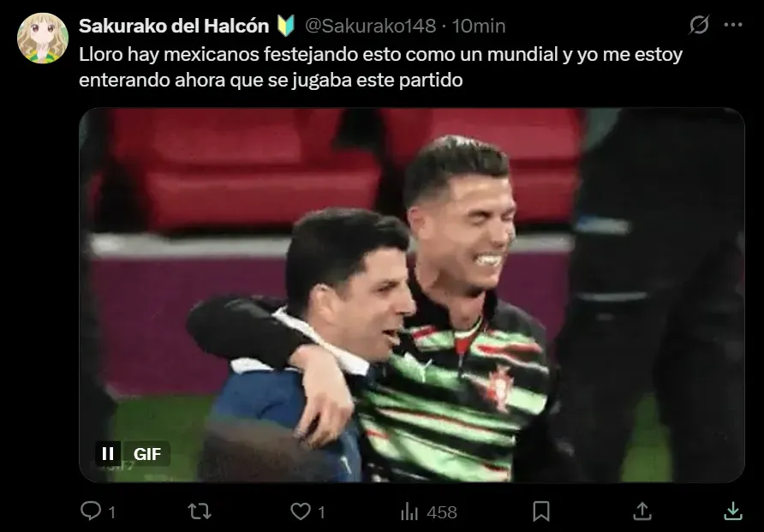View tweet analytics showing 458 views
764x532 pixels.
[429, 512]
